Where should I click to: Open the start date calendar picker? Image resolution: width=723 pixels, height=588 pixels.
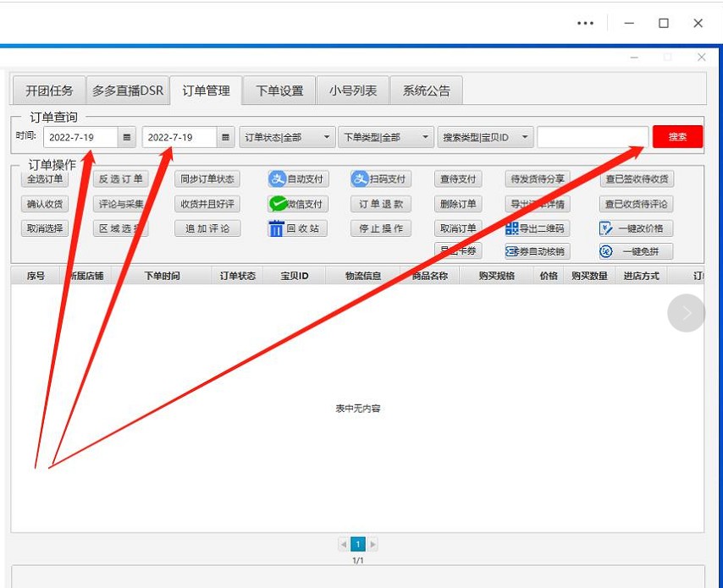[126, 137]
